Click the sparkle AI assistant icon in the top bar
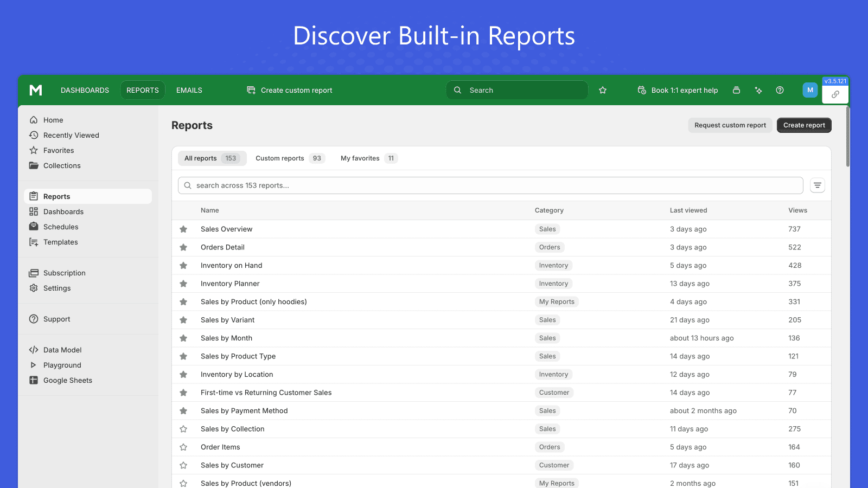 tap(758, 90)
